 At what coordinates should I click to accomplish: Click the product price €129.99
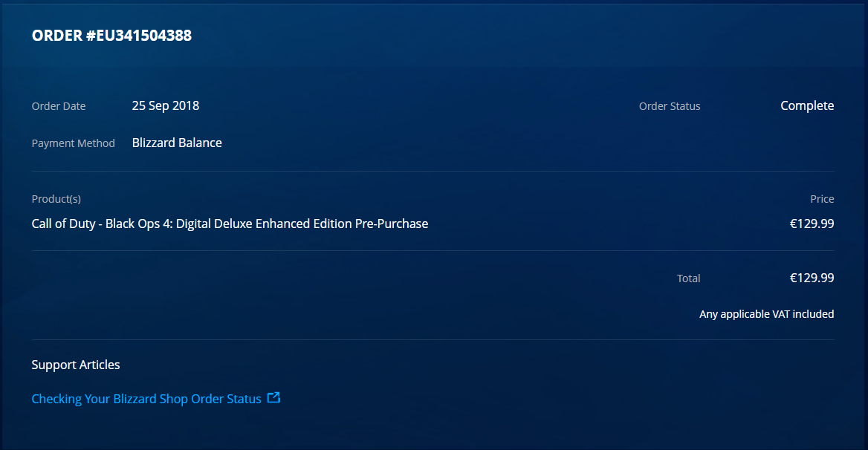(x=812, y=224)
